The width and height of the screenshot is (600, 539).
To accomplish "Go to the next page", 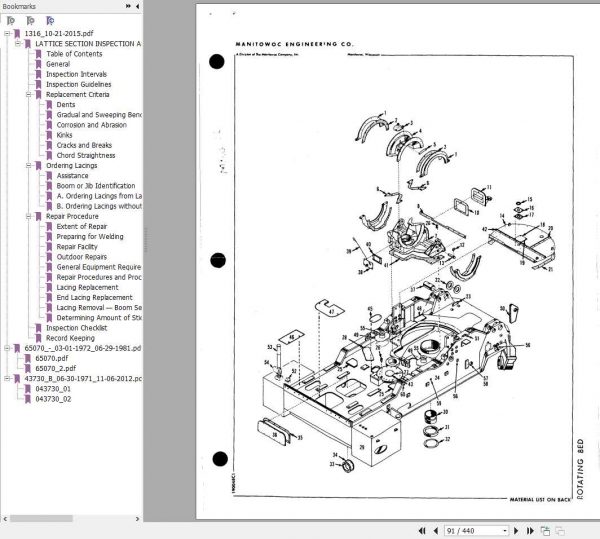I will pyautogui.click(x=516, y=531).
